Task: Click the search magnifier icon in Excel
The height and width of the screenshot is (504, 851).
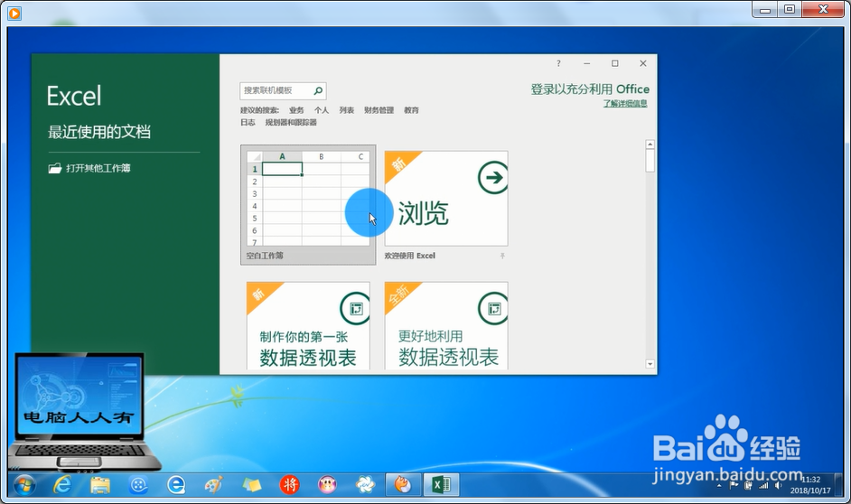Action: (318, 90)
